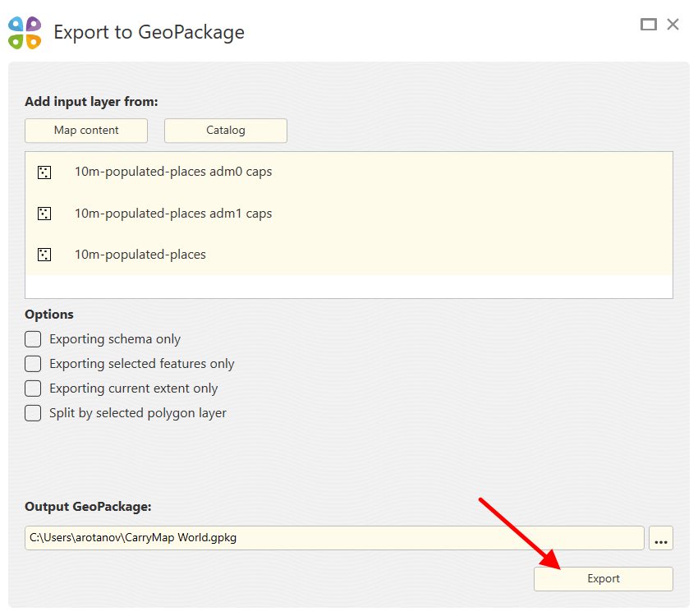The width and height of the screenshot is (698, 616).
Task: Maximize the Export to GeoPackage window
Action: [649, 25]
